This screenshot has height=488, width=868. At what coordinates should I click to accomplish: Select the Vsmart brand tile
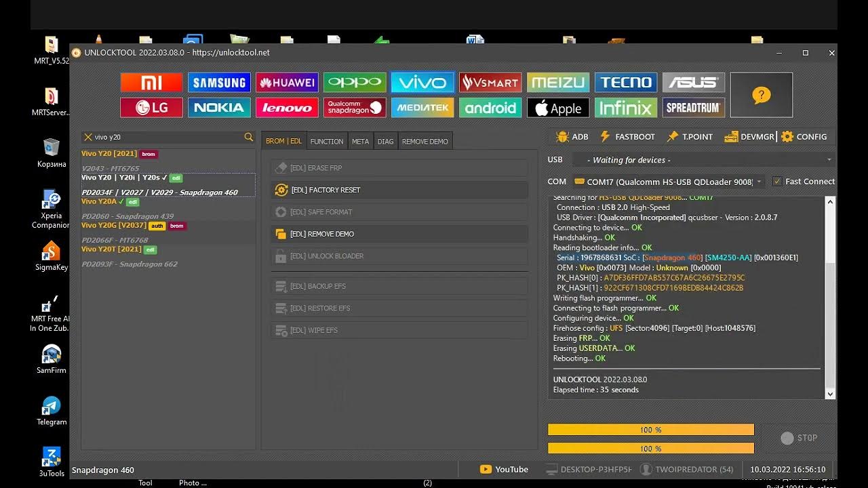(x=490, y=83)
